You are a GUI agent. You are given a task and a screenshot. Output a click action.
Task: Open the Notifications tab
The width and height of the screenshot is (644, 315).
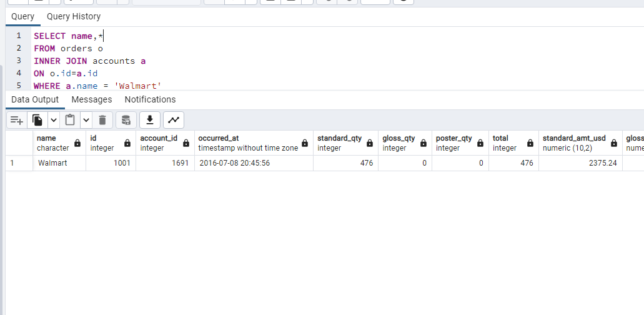click(150, 99)
